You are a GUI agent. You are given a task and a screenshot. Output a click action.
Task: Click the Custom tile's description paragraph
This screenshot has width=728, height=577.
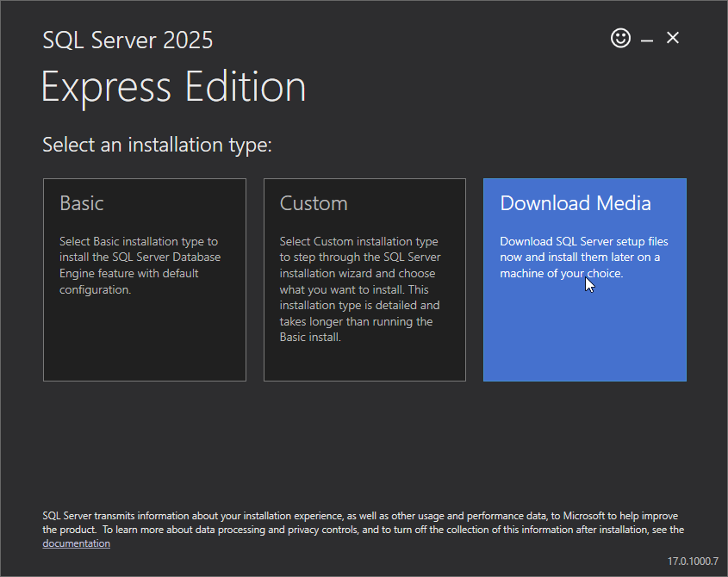pos(360,289)
